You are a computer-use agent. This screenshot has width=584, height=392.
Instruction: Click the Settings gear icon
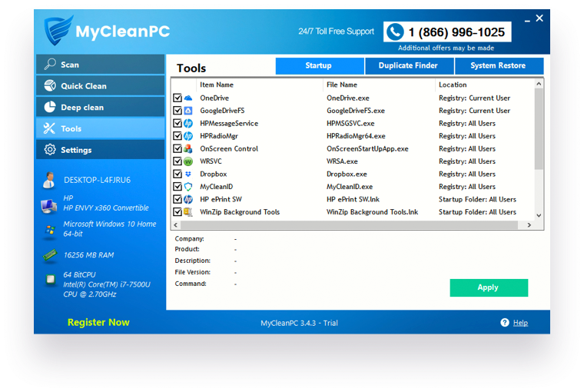coord(50,149)
